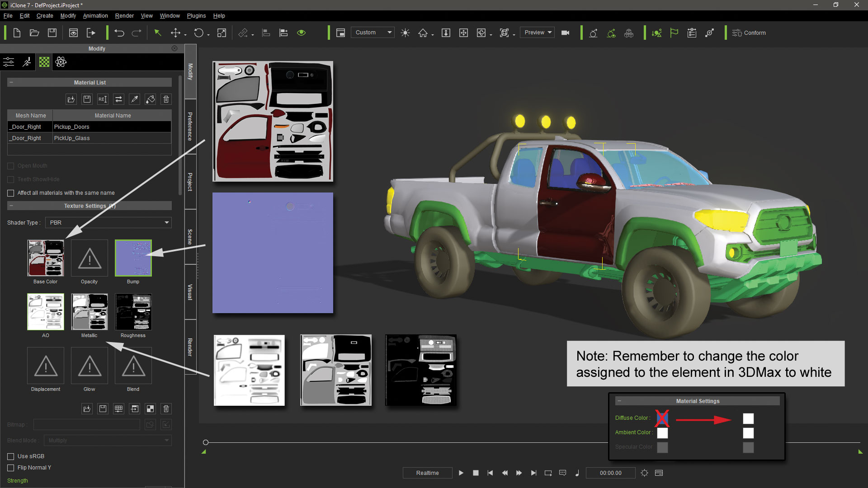Open the sliders Attribute tab
Viewport: 868px width, 488px height.
(9, 62)
